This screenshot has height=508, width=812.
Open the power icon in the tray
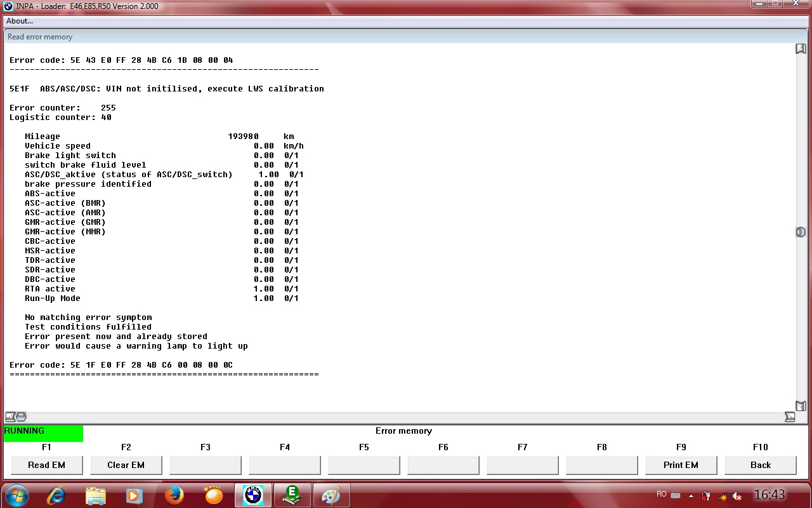[706, 496]
